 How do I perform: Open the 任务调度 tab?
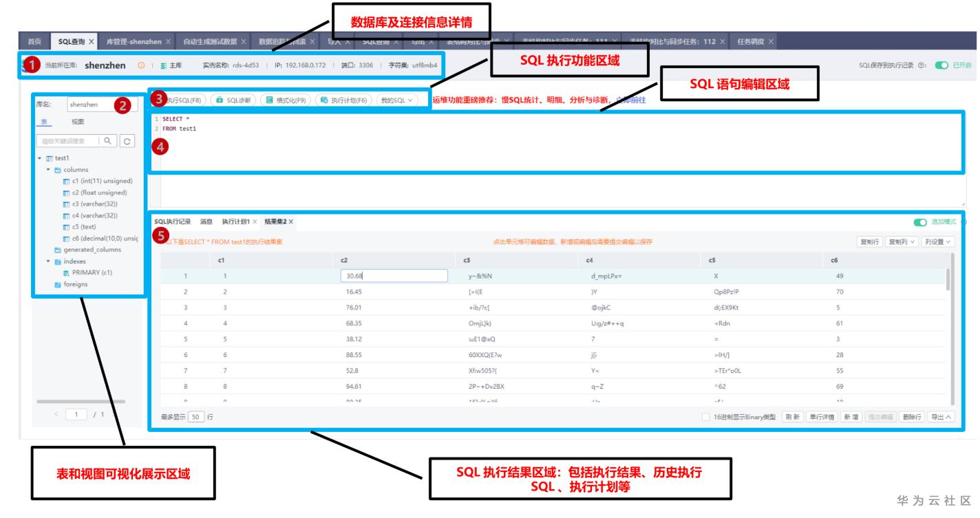coord(750,42)
